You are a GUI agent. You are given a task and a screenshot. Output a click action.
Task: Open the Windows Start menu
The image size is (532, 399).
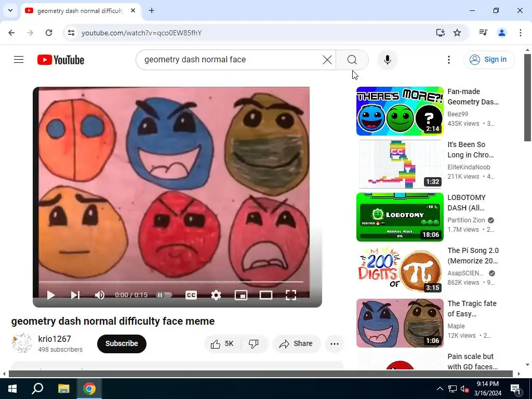12,389
